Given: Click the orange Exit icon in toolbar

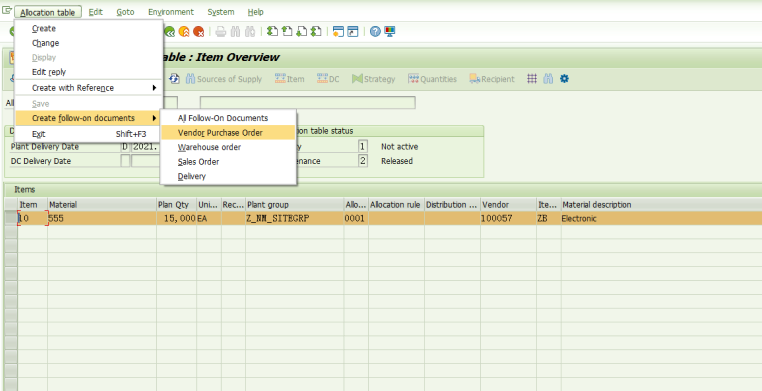Looking at the screenshot, I should [x=184, y=32].
